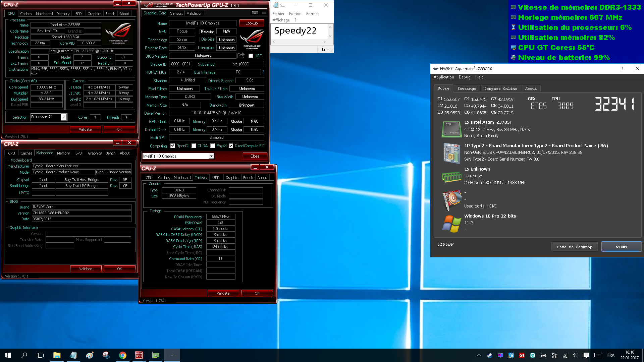Click CPU chip icon in Aquamark

(x=451, y=129)
